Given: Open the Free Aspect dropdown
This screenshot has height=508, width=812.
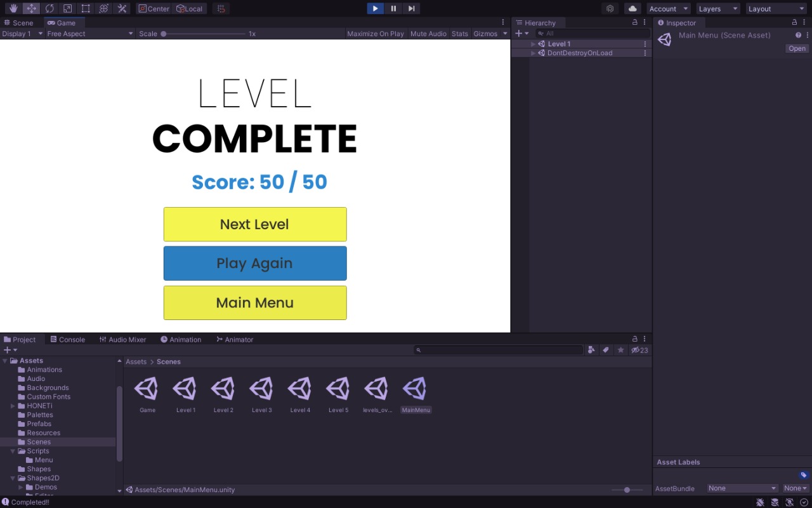Looking at the screenshot, I should pos(90,34).
